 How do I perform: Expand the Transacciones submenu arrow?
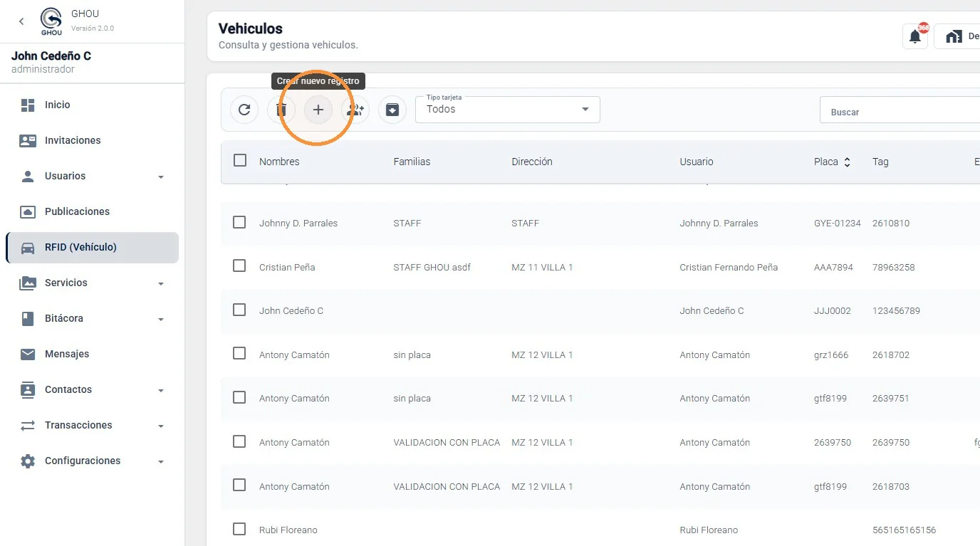(x=161, y=426)
